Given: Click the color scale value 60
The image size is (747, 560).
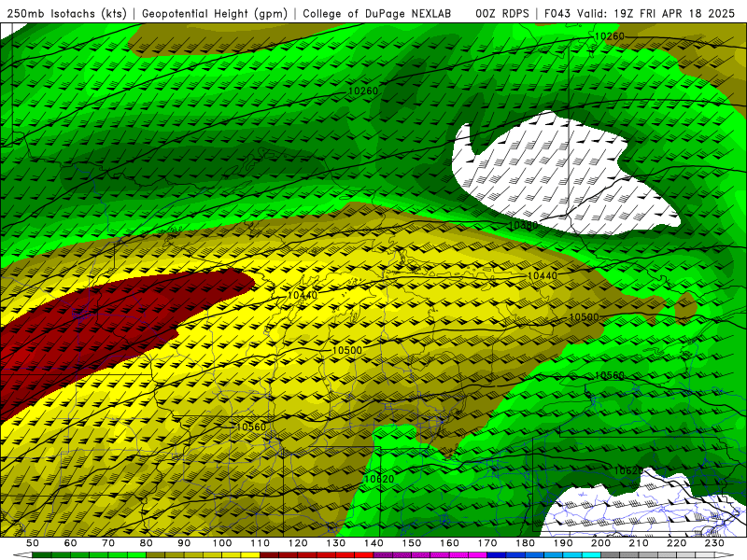Looking at the screenshot, I should click(x=71, y=543).
